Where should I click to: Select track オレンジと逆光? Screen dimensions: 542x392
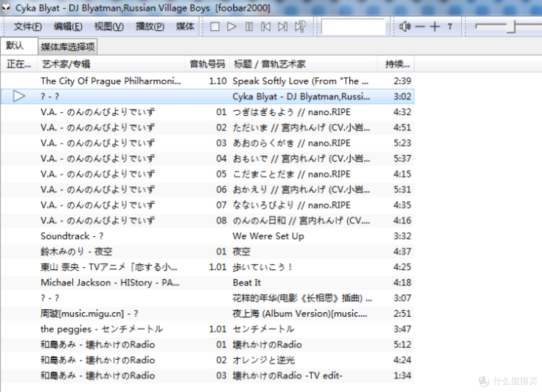pos(207,360)
